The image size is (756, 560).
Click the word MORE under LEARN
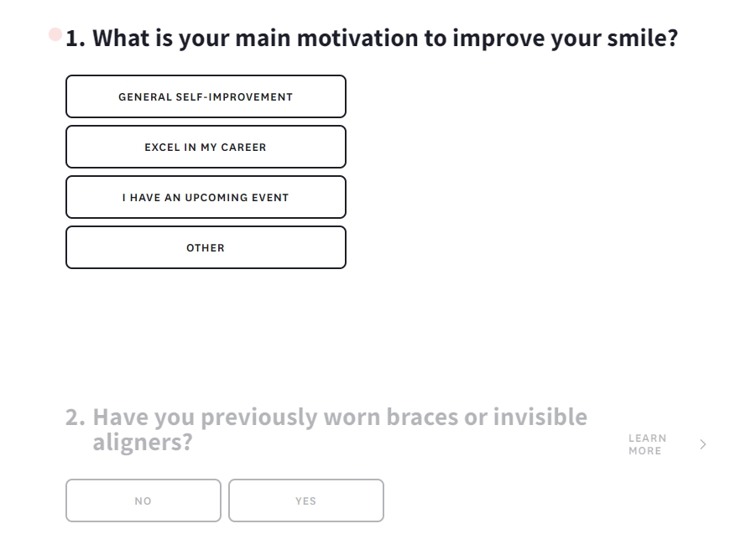644,451
